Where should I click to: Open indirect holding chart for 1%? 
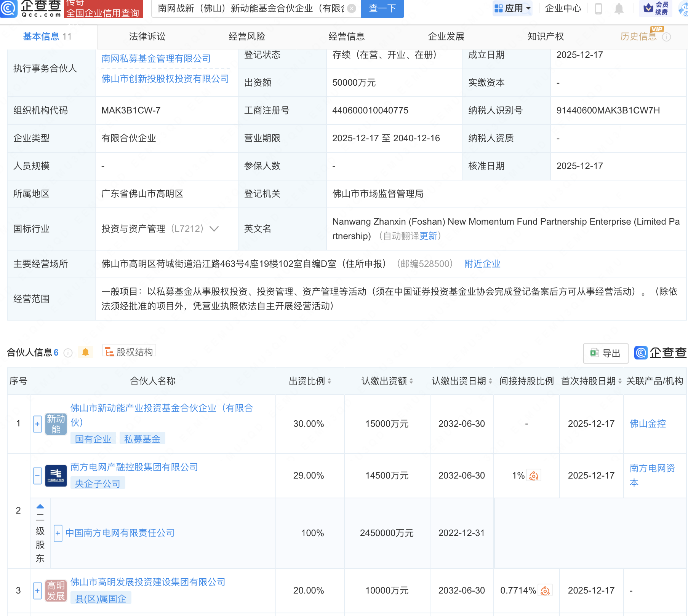click(534, 476)
